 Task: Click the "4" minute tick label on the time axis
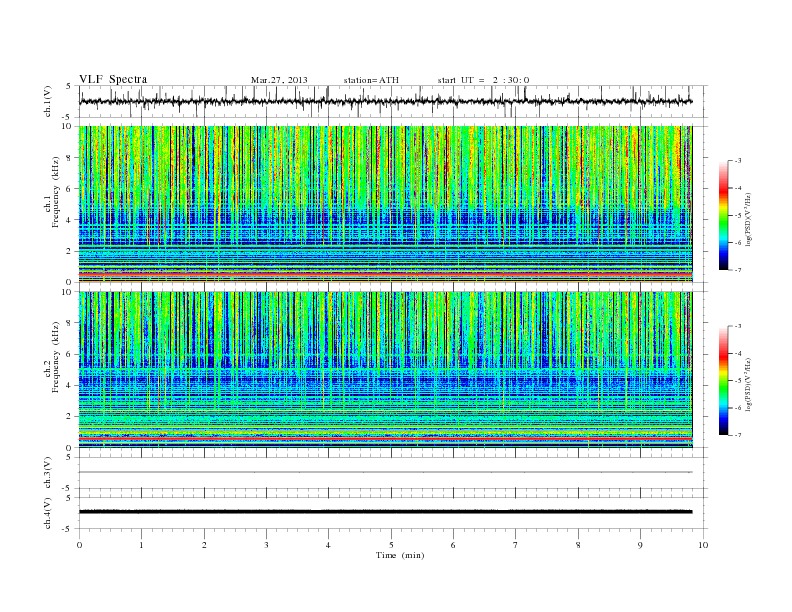click(x=328, y=545)
